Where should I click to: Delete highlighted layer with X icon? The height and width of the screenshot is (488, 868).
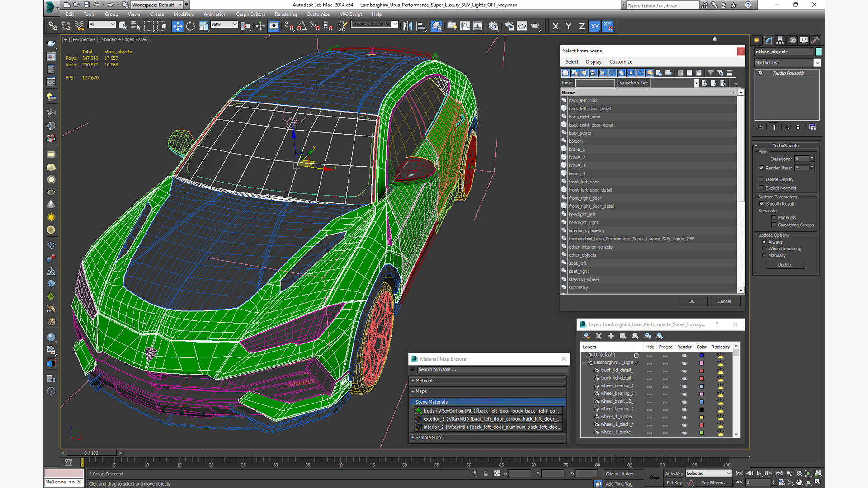click(599, 336)
